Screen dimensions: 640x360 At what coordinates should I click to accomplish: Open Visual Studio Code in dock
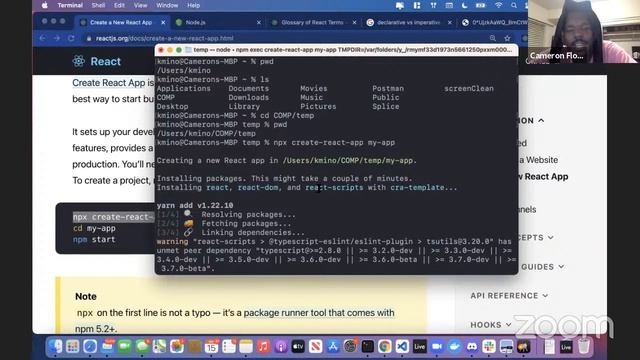pyautogui.click(x=402, y=347)
